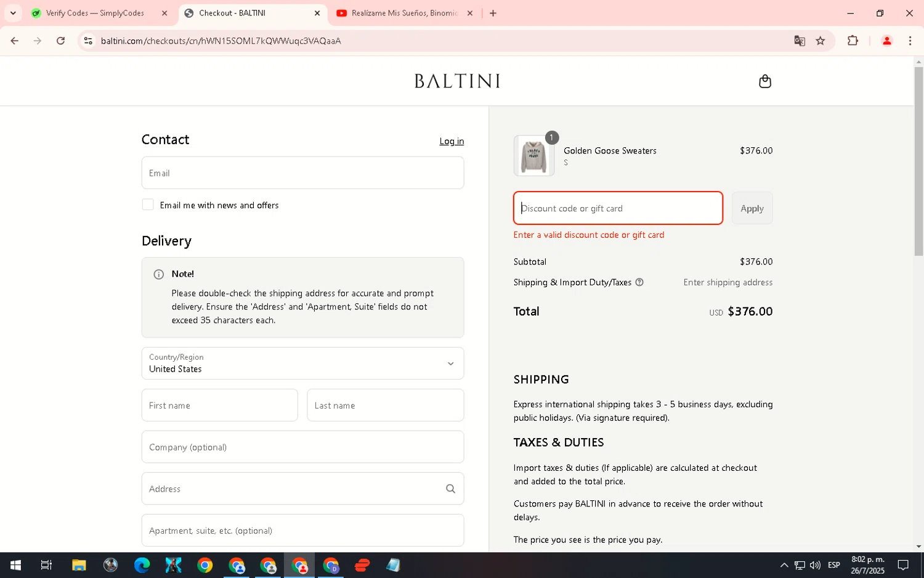Click the address search magnifier icon
Screen dimensions: 924x578
coord(450,489)
